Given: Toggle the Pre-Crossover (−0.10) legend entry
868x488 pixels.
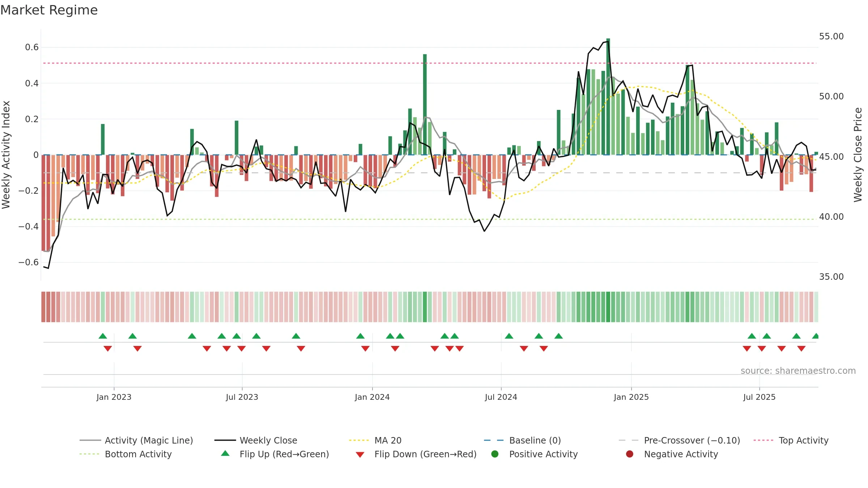Looking at the screenshot, I should click(x=679, y=440).
